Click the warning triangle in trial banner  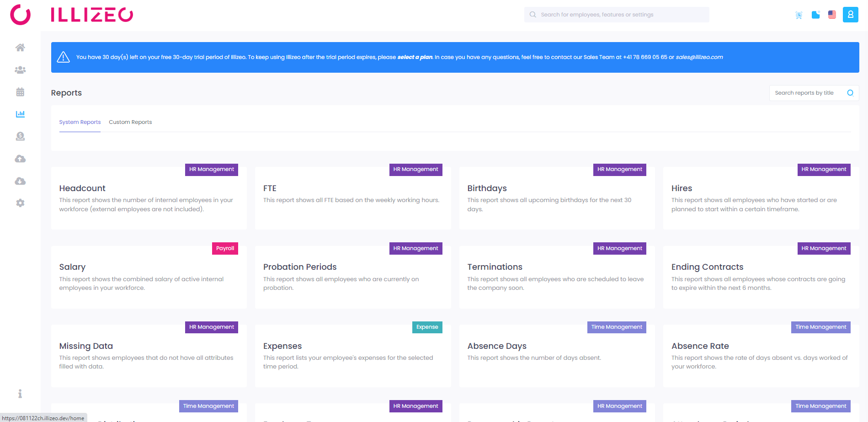(x=63, y=57)
